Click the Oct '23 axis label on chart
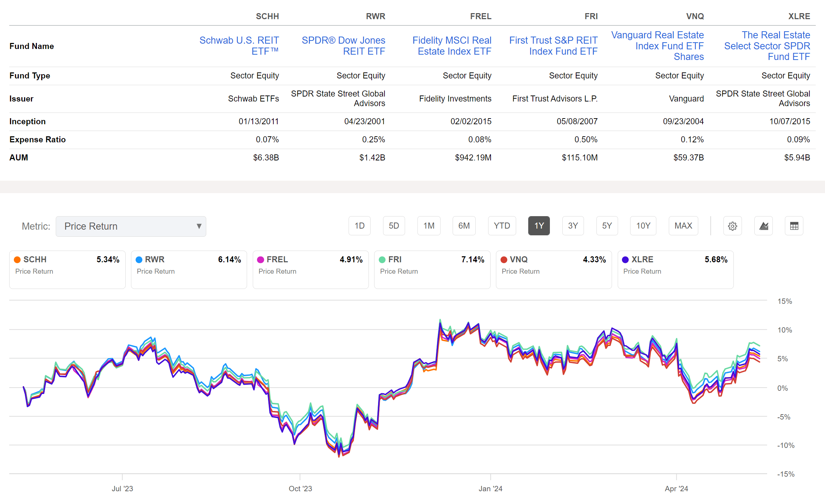Viewport: 825px width, 504px height. 301,488
